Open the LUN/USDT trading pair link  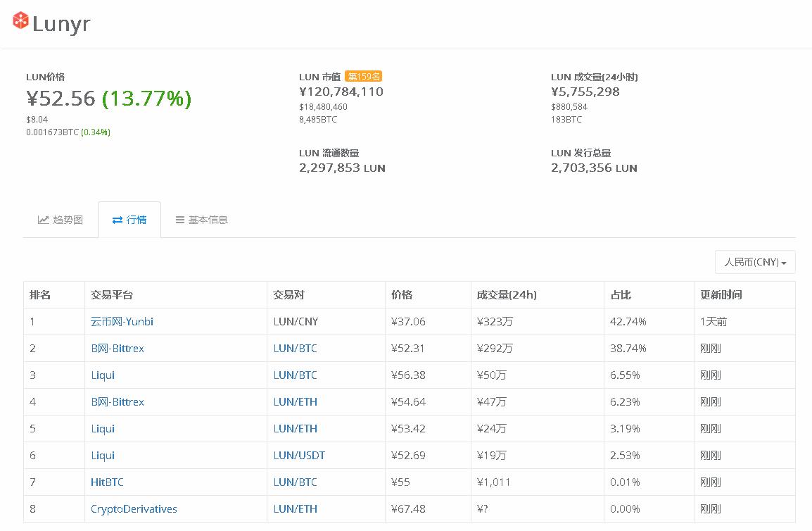coord(299,455)
